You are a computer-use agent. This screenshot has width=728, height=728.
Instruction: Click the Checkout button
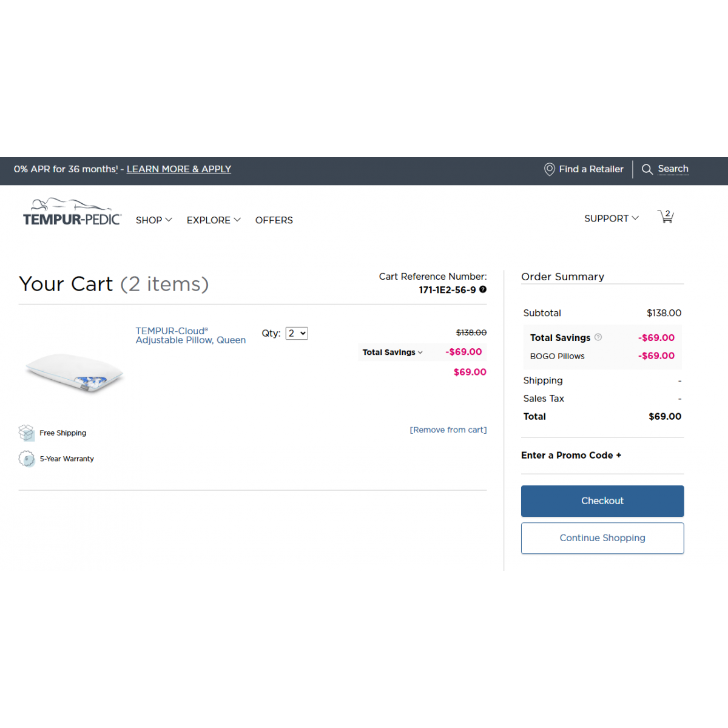coord(602,501)
